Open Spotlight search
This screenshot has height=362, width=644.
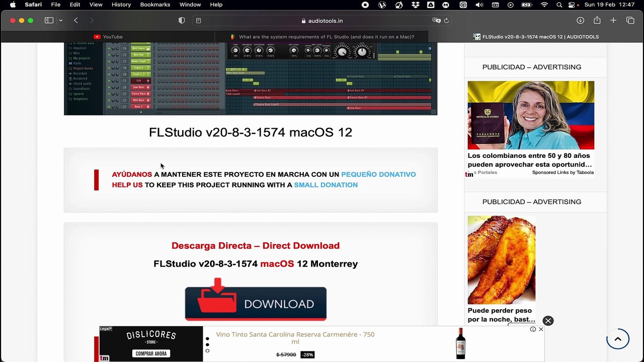[x=559, y=5]
